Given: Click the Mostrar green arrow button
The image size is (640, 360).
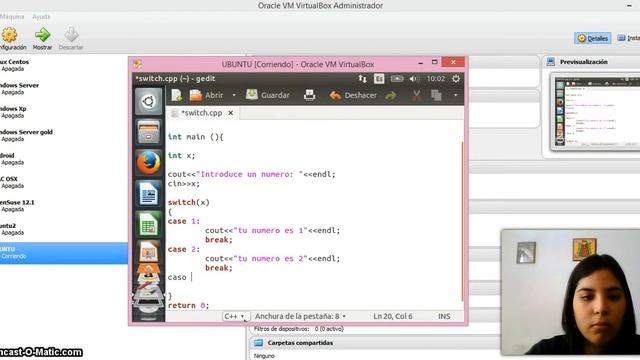Looking at the screenshot, I should (x=42, y=39).
